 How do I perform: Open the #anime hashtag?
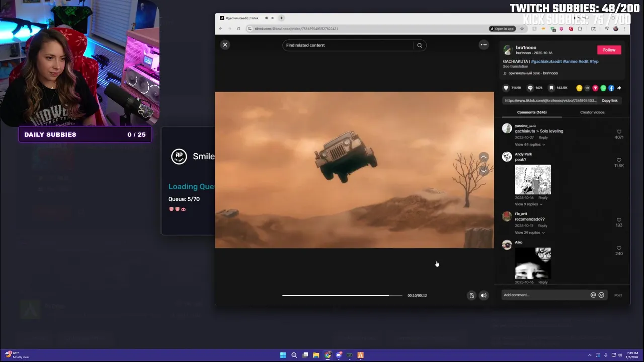point(570,62)
